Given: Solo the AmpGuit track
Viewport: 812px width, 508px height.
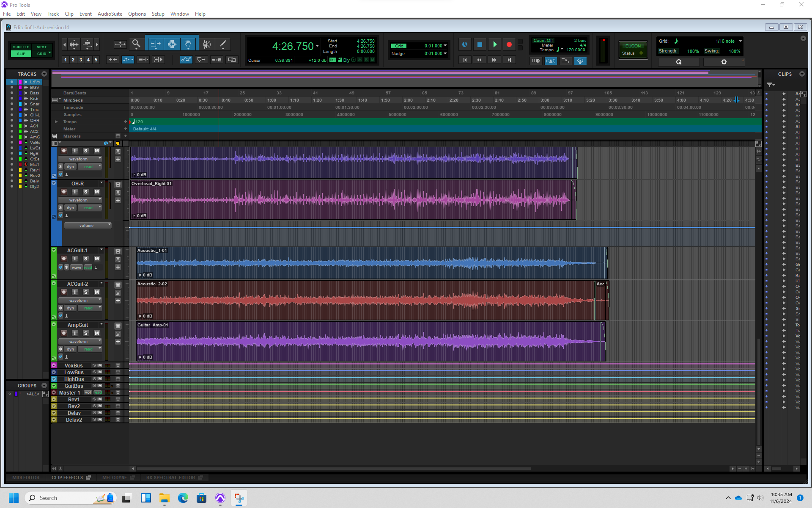Looking at the screenshot, I should pos(86,333).
